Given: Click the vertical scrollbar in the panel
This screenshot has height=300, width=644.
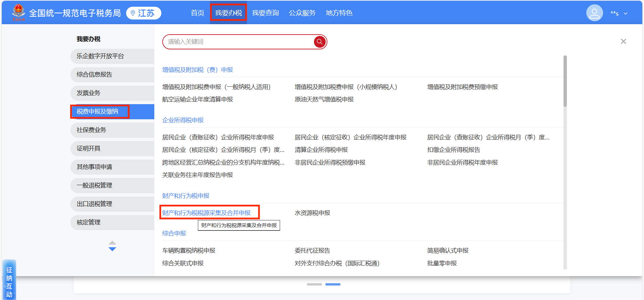Looking at the screenshot, I should (565, 81).
